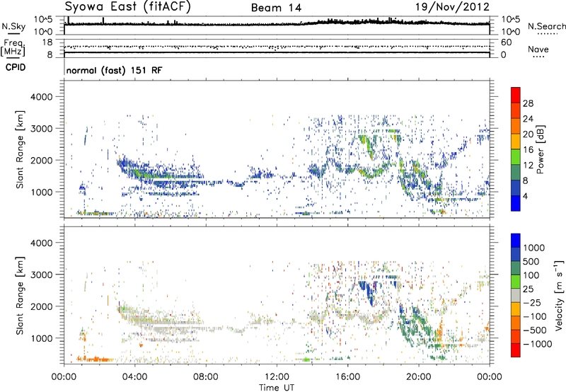Pick the light green velocity color bar segment
The width and height of the screenshot is (566, 392).
click(x=516, y=282)
